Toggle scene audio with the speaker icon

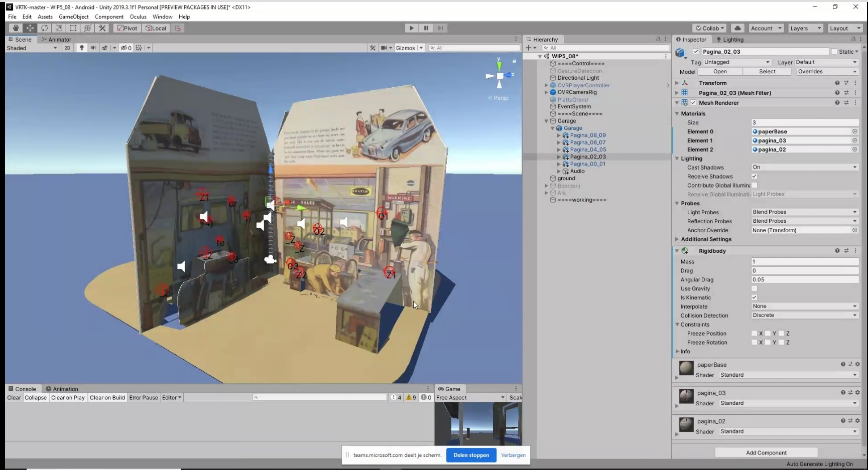(93, 48)
